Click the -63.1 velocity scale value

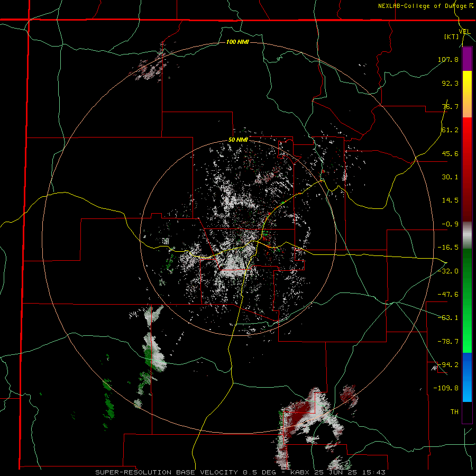point(448,318)
